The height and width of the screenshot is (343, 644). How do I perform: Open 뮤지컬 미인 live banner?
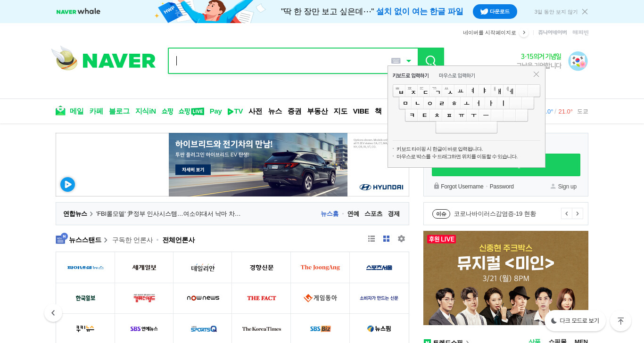506,278
